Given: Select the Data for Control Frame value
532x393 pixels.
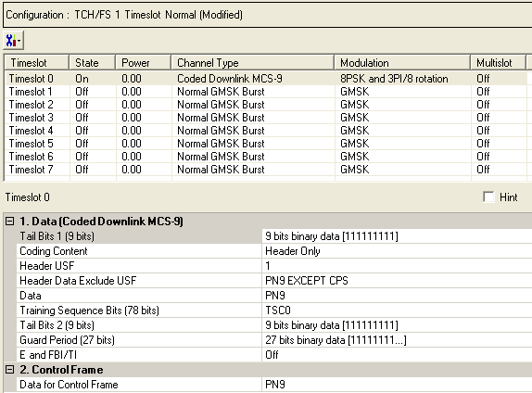Looking at the screenshot, I should (397, 384).
